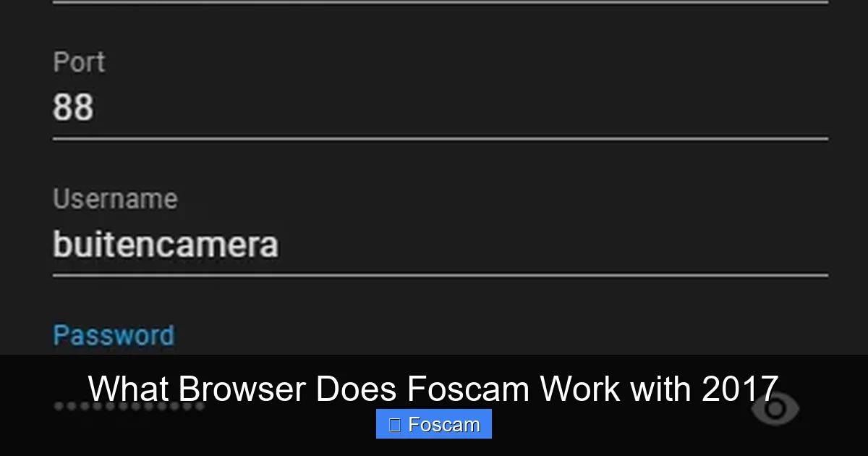Click the Port field label

[80, 62]
